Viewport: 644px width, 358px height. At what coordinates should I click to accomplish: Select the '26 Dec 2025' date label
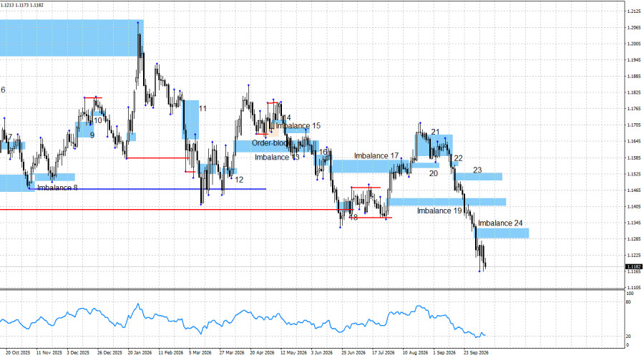109,353
